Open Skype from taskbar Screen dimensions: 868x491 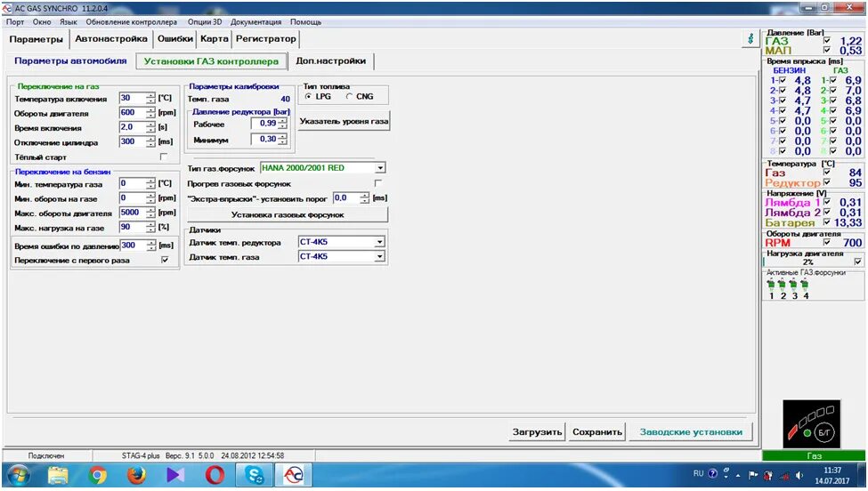[255, 476]
